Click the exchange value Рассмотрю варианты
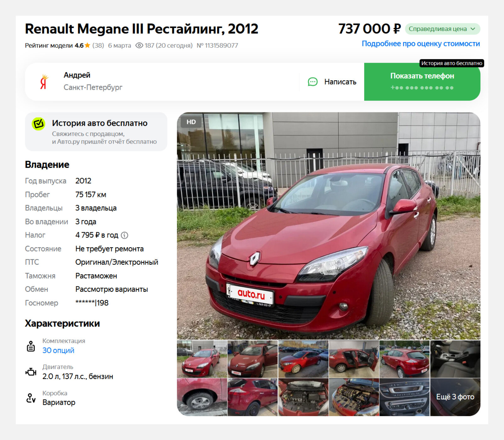This screenshot has width=504, height=440. (112, 290)
